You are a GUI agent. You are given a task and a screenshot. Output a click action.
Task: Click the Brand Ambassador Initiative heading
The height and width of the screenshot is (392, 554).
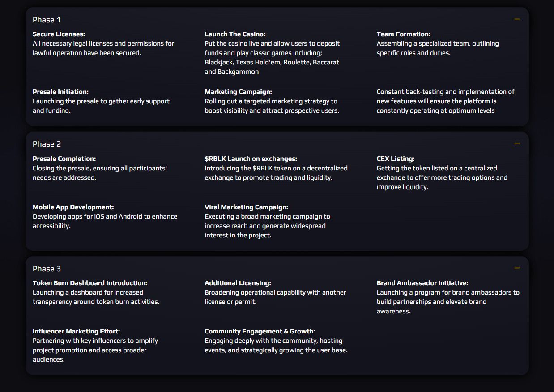point(422,283)
